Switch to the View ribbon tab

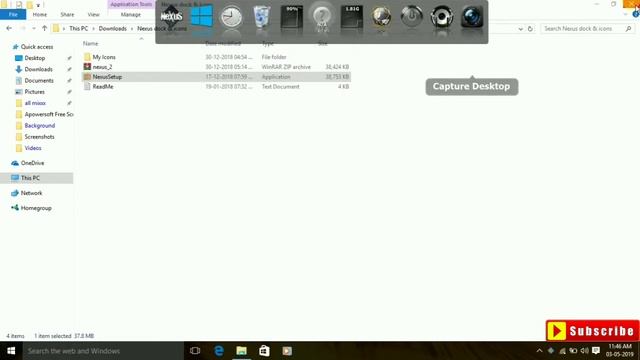[93, 14]
